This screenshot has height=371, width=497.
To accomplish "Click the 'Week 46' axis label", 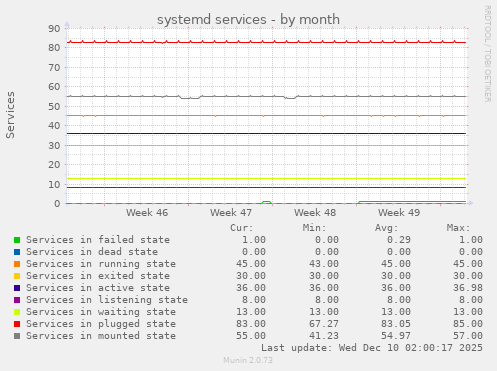I will (147, 213).
